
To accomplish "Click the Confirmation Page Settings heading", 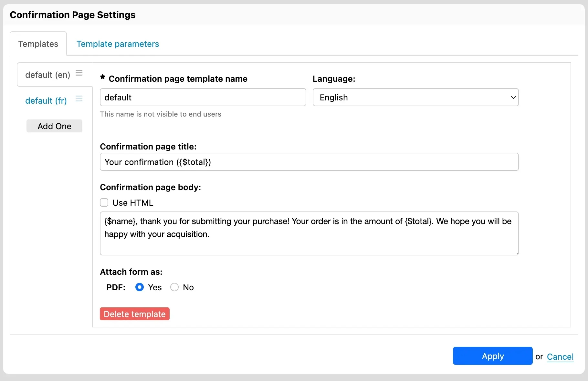I will click(x=72, y=15).
